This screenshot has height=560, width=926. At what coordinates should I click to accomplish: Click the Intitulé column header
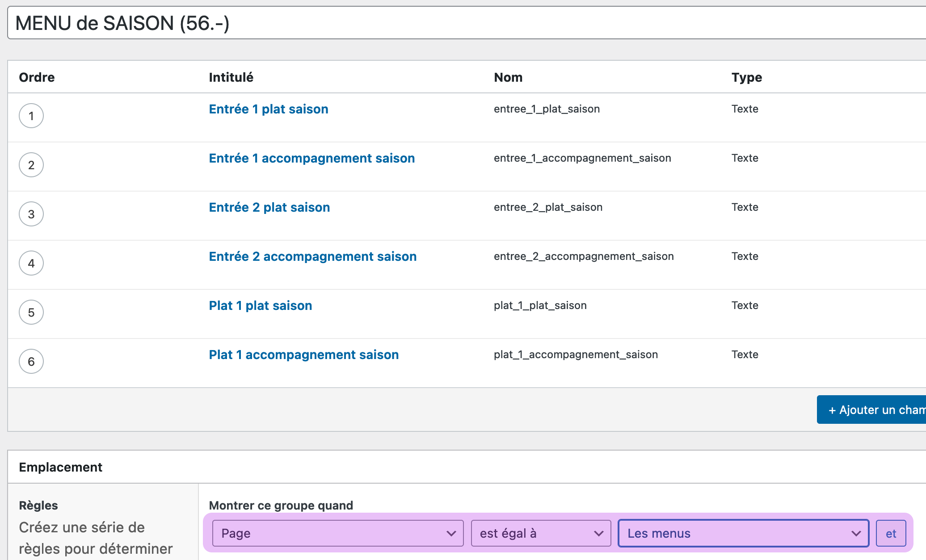(231, 77)
